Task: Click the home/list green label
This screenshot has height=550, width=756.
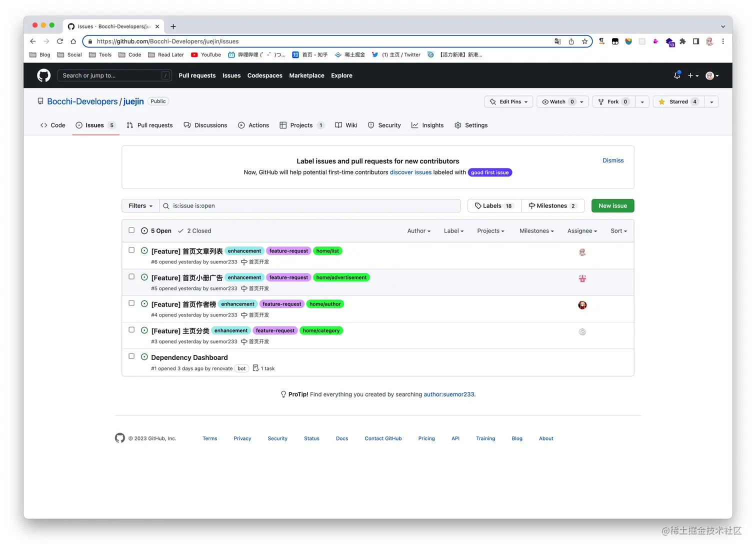Action: click(327, 251)
